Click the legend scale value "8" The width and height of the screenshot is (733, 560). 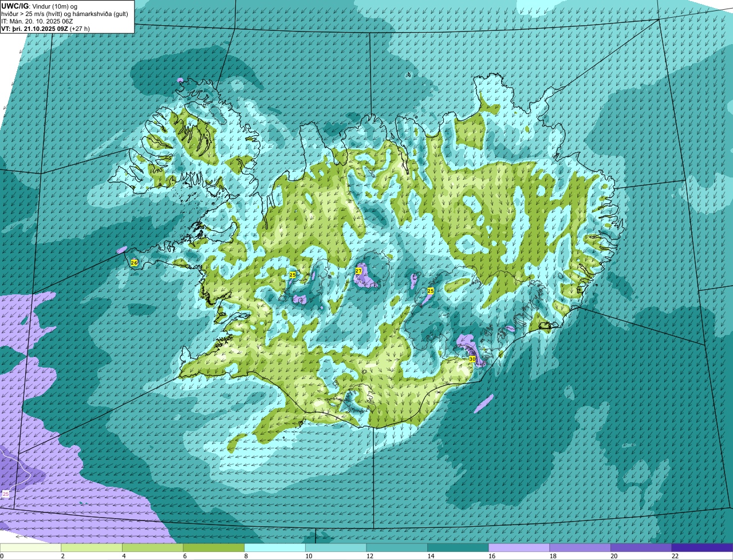pyautogui.click(x=246, y=556)
